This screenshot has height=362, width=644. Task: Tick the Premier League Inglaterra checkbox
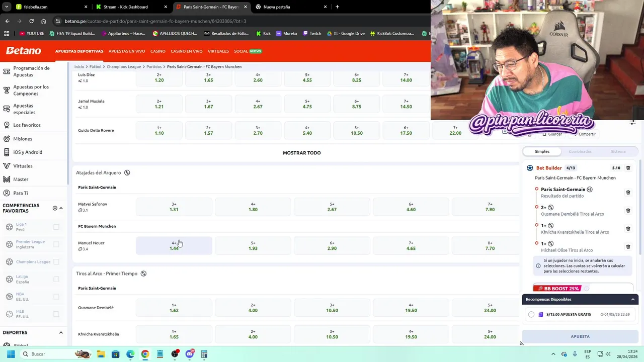[56, 244]
